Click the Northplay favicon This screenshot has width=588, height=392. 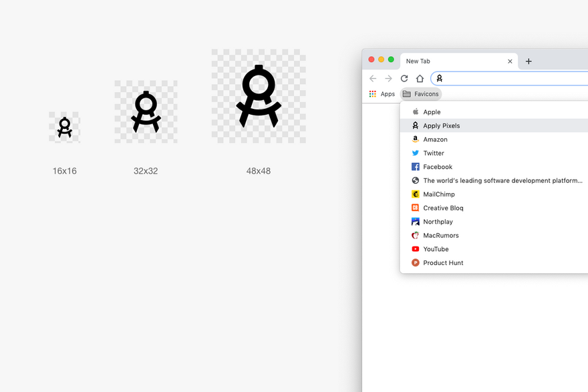point(415,222)
